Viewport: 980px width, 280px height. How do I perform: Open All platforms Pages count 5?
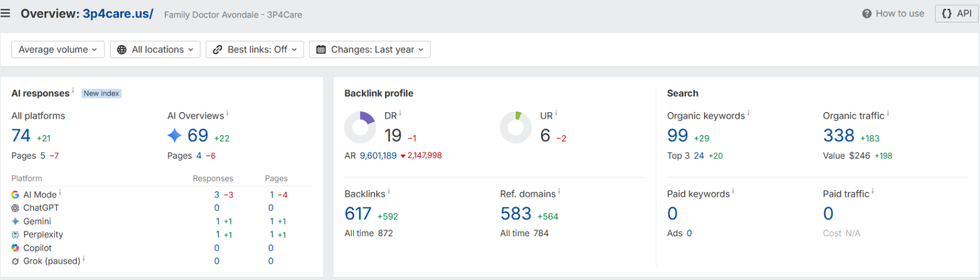click(x=43, y=156)
